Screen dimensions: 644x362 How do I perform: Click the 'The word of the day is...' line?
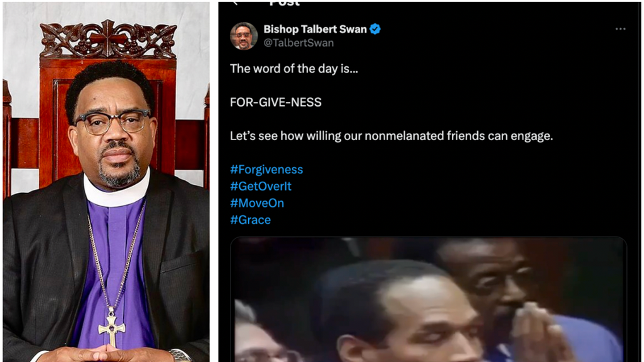(x=294, y=69)
